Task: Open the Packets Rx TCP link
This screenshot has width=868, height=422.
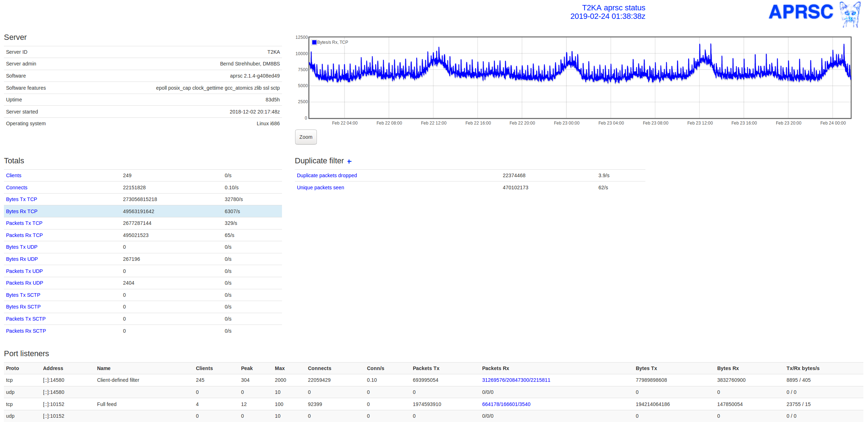Action: tap(24, 235)
